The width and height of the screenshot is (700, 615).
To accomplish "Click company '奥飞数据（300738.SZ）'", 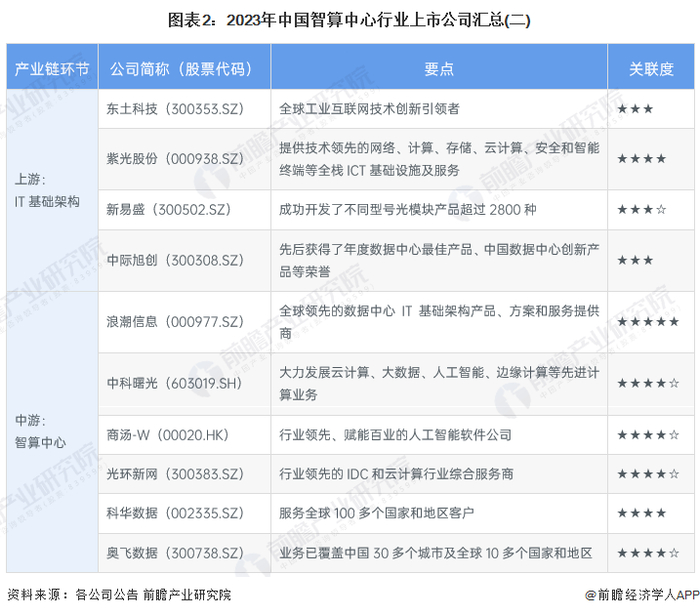I will (x=175, y=553).
